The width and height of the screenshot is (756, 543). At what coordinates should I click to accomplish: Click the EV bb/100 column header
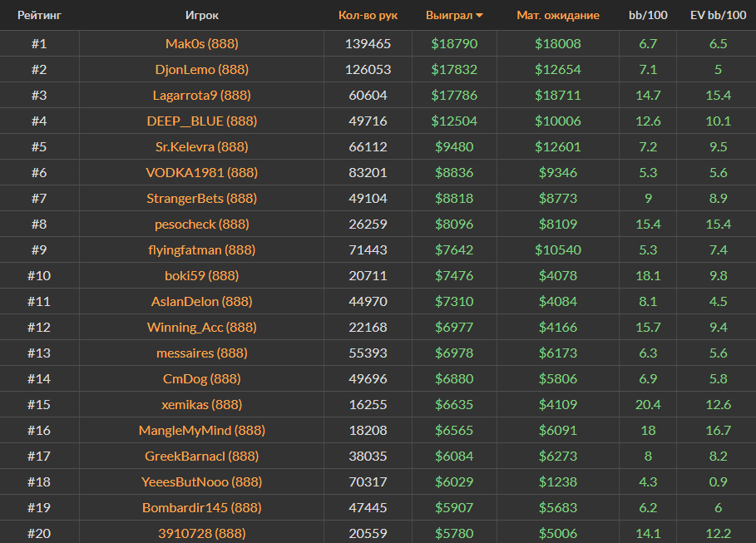[x=719, y=15]
